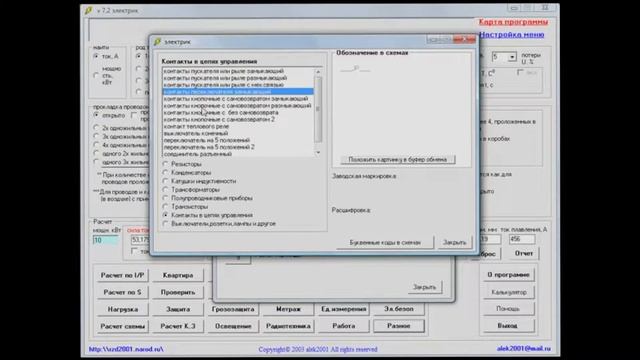Viewport: 640px width, 360px height.
Task: Click the alek2001@mail.ru email link
Action: (524, 349)
